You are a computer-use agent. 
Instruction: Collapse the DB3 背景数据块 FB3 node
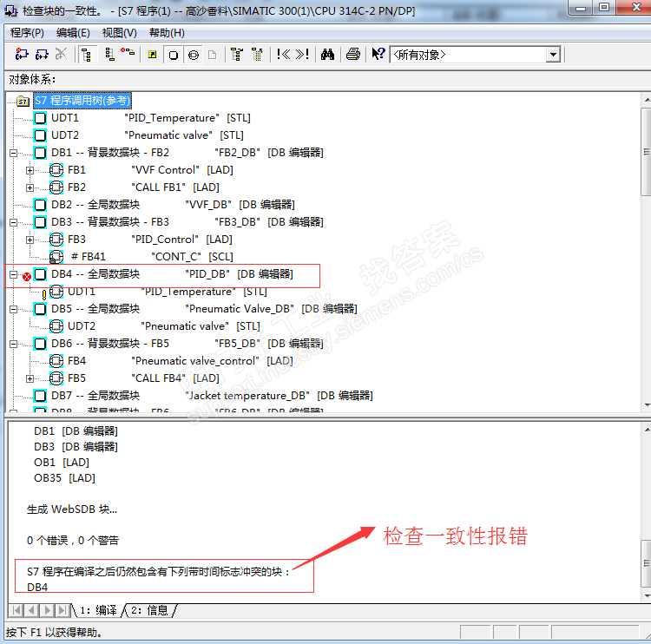point(13,222)
